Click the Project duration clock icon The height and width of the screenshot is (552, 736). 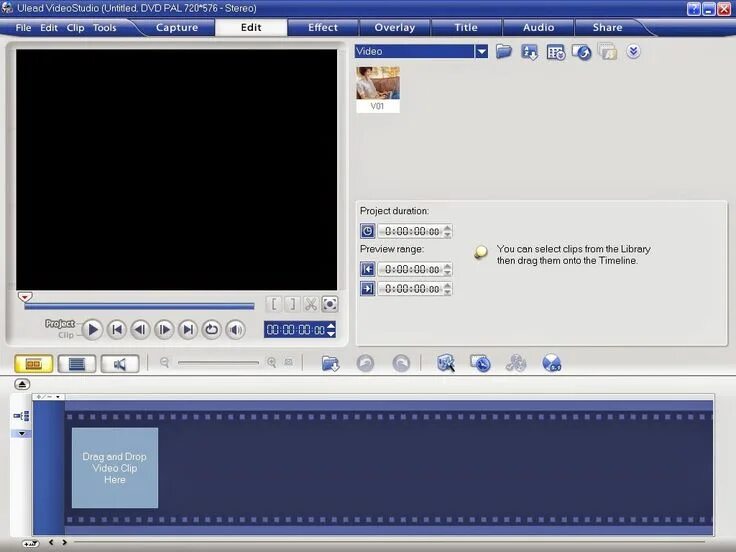pos(368,231)
